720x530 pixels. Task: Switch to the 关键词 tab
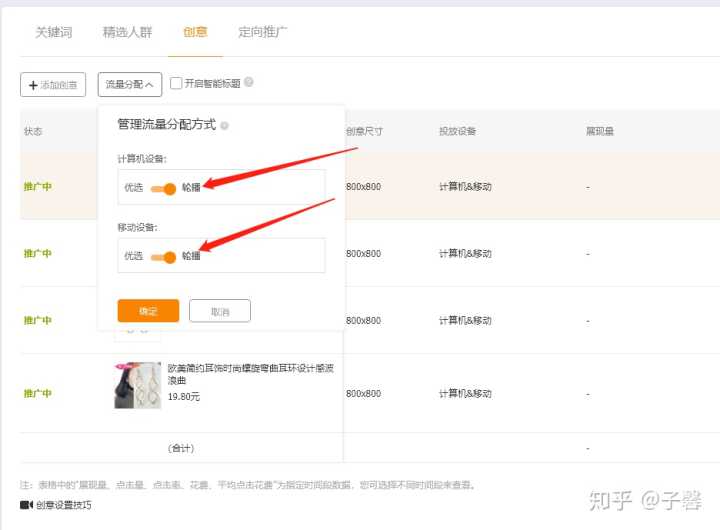(x=54, y=32)
